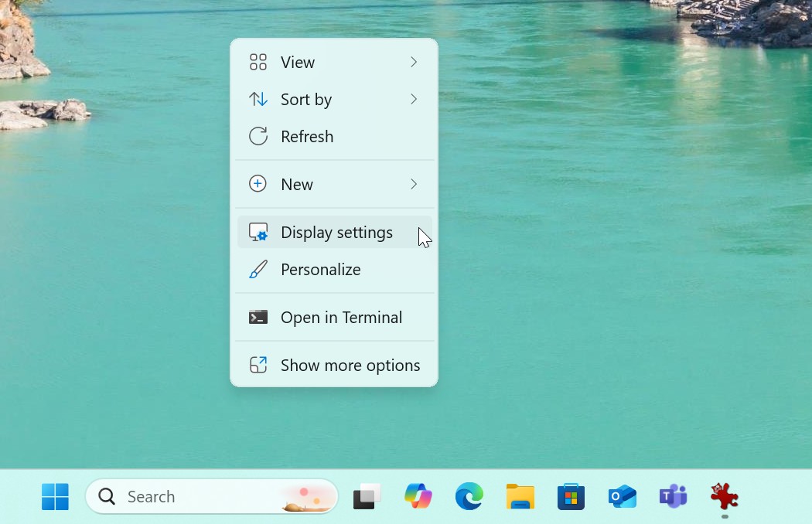Choose Personalize from the context menu

click(x=320, y=270)
